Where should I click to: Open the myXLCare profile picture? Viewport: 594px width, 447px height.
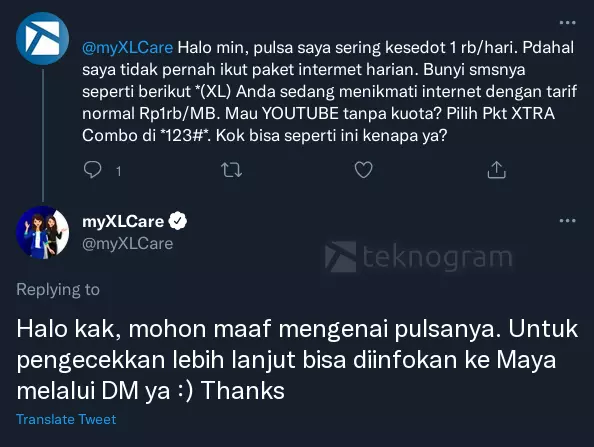point(42,233)
